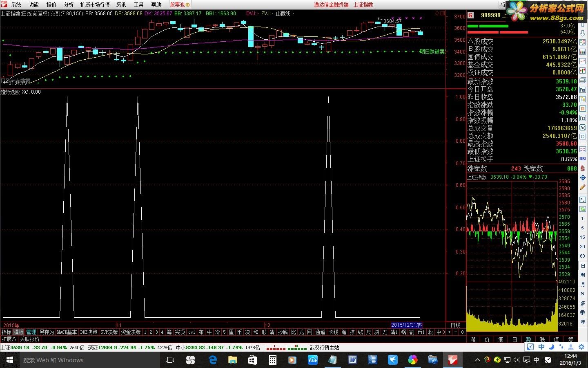
Task: Open the 分析 menu
Action: [69, 4]
